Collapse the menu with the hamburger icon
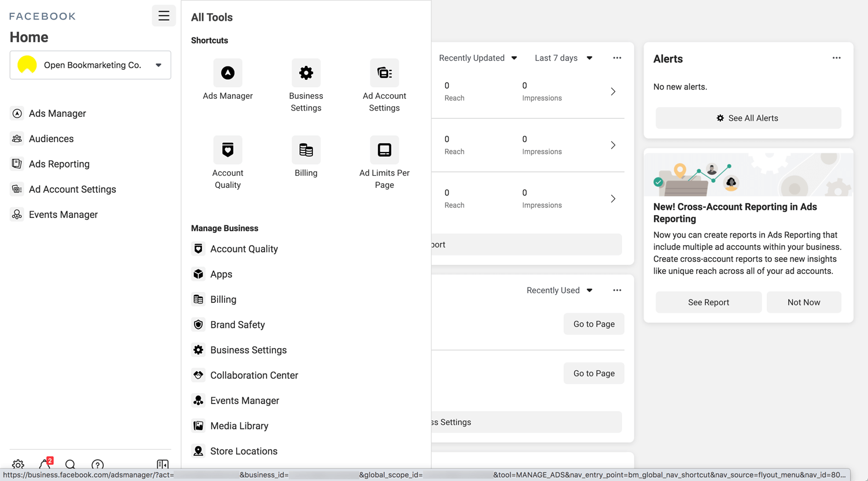This screenshot has width=868, height=481. point(164,16)
